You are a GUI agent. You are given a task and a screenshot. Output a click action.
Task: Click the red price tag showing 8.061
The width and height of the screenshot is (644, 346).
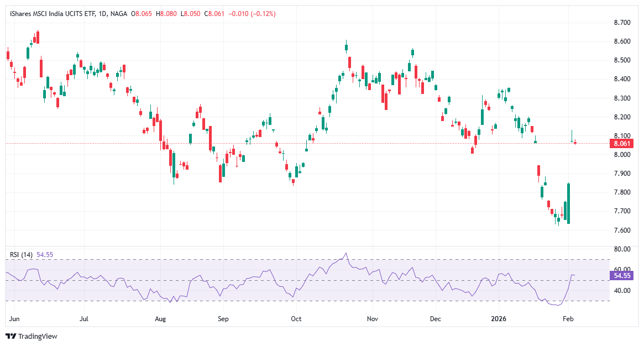point(622,144)
